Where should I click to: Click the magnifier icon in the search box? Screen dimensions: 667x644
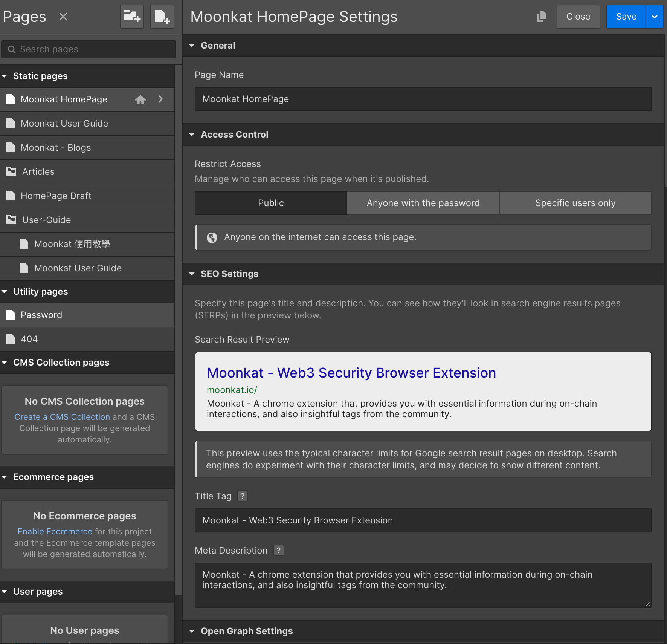coord(12,49)
